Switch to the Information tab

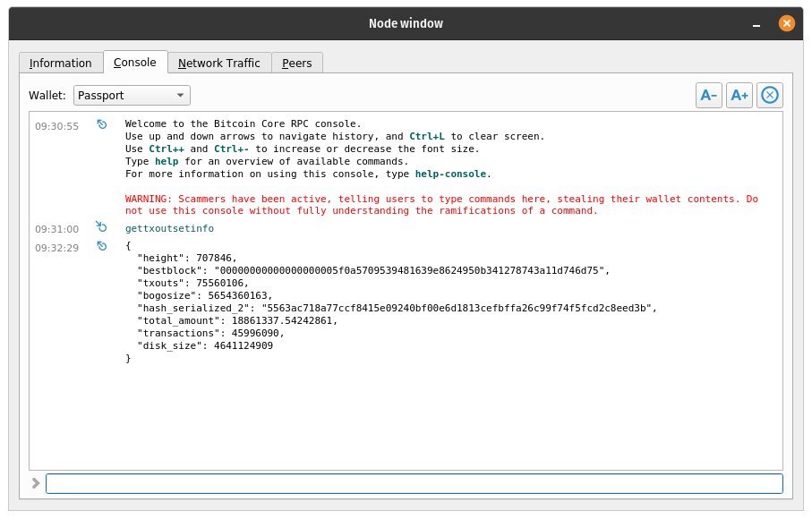[x=61, y=64]
